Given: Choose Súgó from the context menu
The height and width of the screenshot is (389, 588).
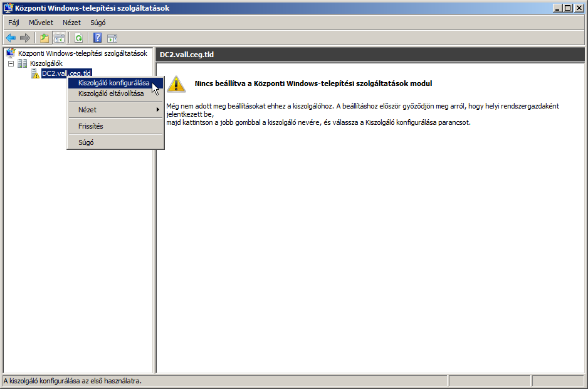Looking at the screenshot, I should point(116,142).
